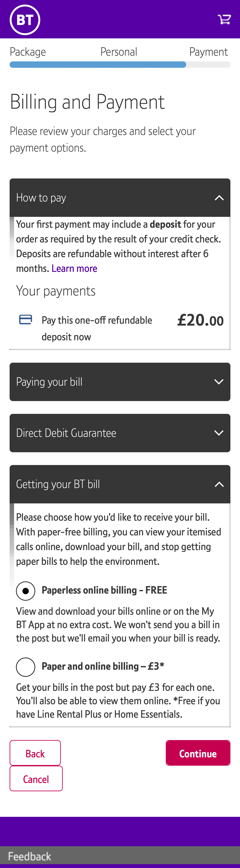Click the Package step label
The width and height of the screenshot is (240, 868).
(x=28, y=52)
